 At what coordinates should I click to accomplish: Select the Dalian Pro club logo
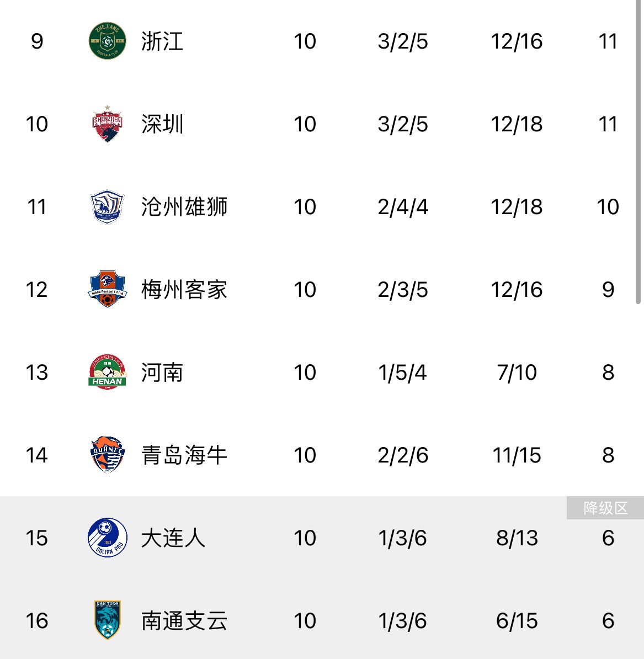tap(108, 538)
